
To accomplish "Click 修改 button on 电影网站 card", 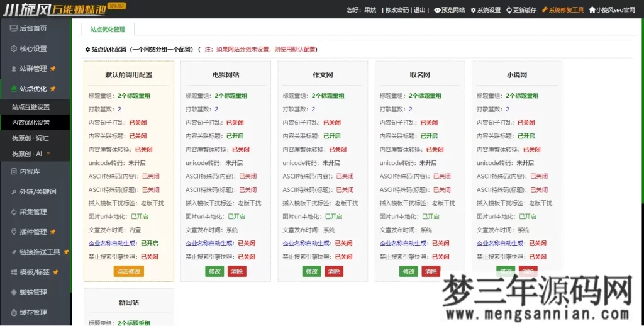I will 214,271.
